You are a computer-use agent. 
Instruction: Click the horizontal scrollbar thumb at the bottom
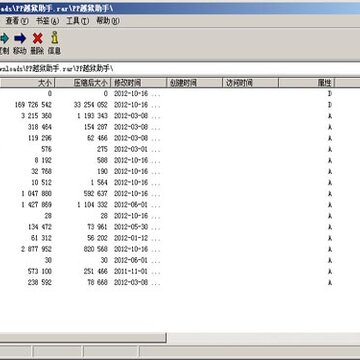click(x=83, y=338)
